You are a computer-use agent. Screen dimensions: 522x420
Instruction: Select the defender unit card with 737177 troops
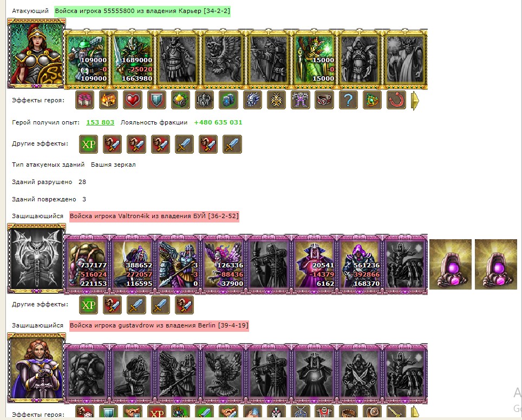(x=87, y=265)
